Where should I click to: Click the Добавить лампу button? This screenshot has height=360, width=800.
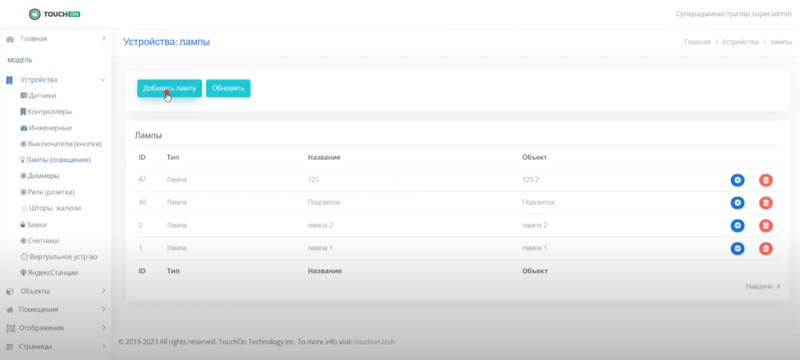pyautogui.click(x=169, y=88)
